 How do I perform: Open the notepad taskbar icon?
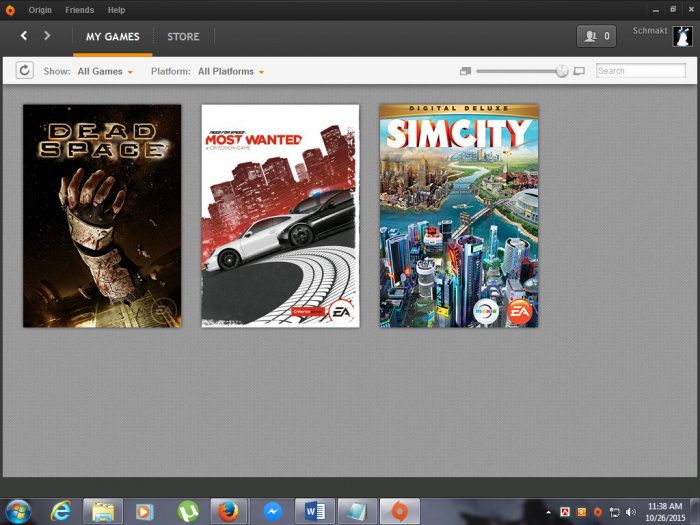357,511
